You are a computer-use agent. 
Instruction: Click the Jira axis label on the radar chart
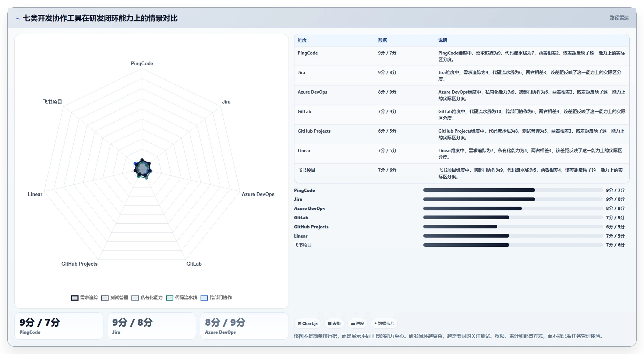tap(226, 102)
